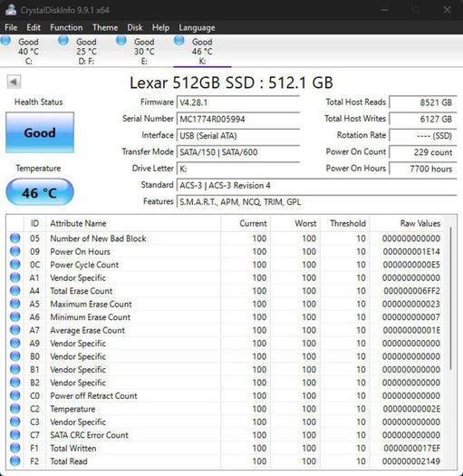Click the Raw Values column header

pos(407,223)
